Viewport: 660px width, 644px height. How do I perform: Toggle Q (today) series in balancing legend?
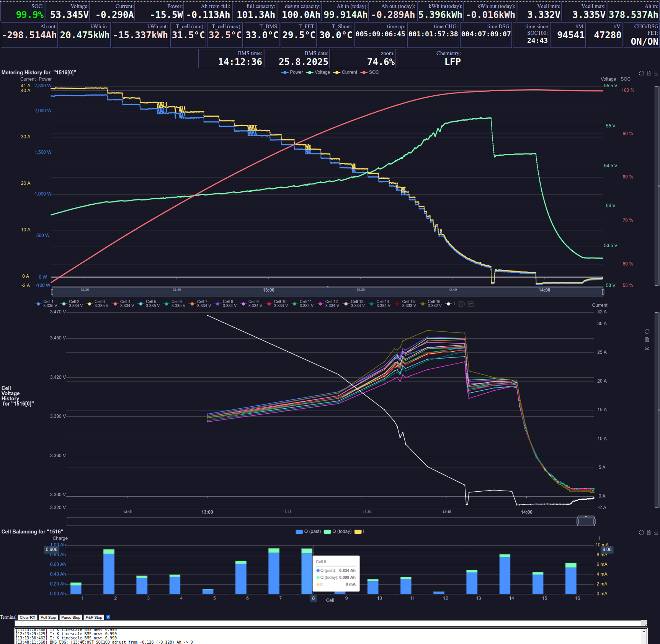tap(338, 532)
